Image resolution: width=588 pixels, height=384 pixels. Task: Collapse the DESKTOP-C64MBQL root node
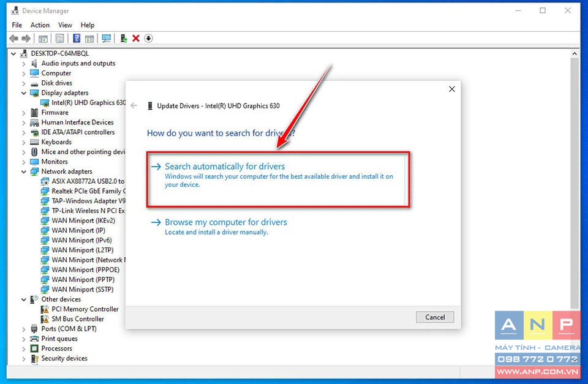click(13, 54)
